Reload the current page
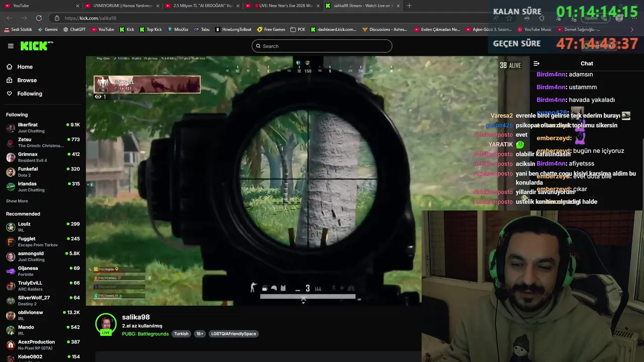Viewport: 644px width, 362px height. click(x=39, y=18)
